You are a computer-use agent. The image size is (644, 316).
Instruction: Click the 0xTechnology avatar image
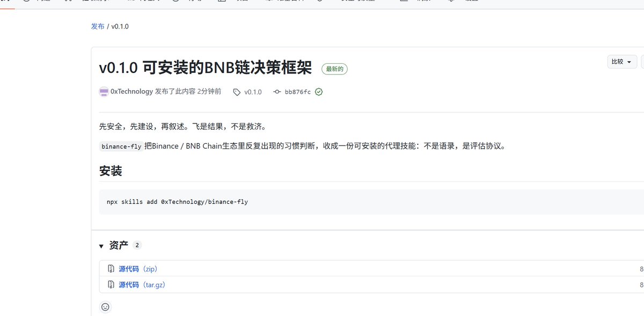point(104,92)
